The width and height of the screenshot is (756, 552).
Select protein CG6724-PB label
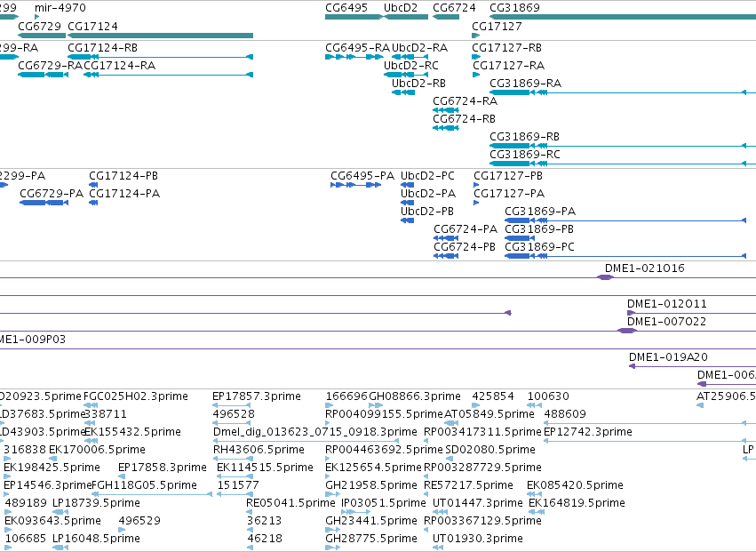tap(465, 247)
